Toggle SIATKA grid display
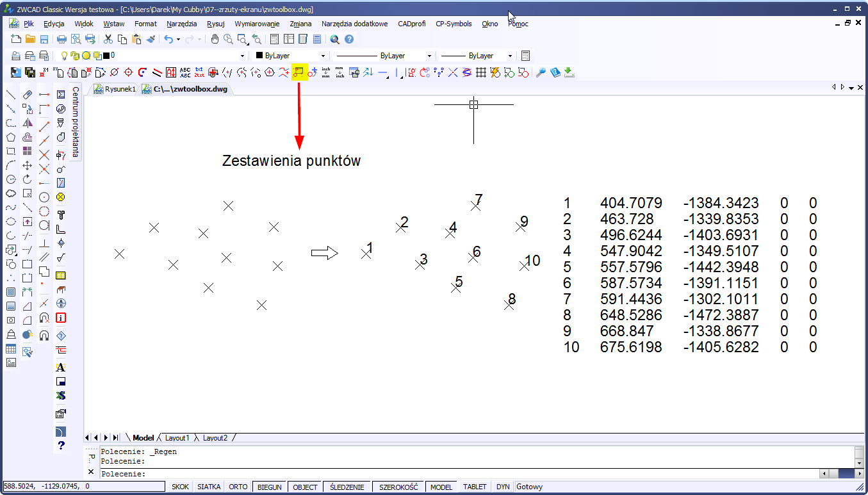The image size is (868, 495). click(x=209, y=487)
